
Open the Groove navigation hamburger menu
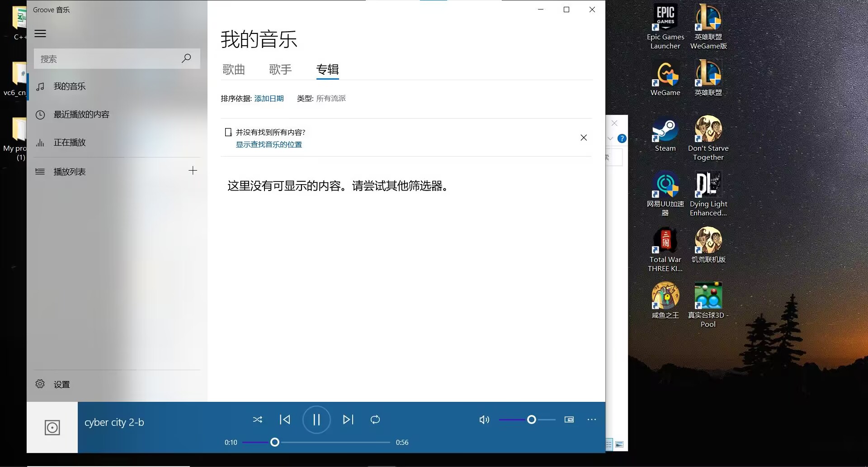41,33
